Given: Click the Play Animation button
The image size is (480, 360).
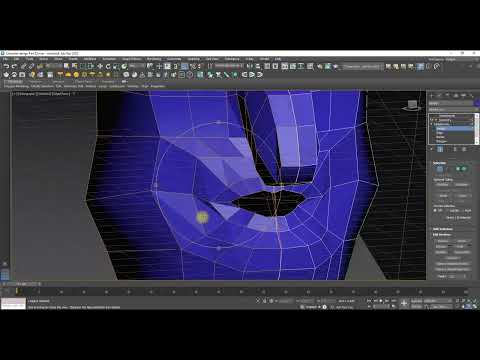Looking at the screenshot, I should (381, 301).
